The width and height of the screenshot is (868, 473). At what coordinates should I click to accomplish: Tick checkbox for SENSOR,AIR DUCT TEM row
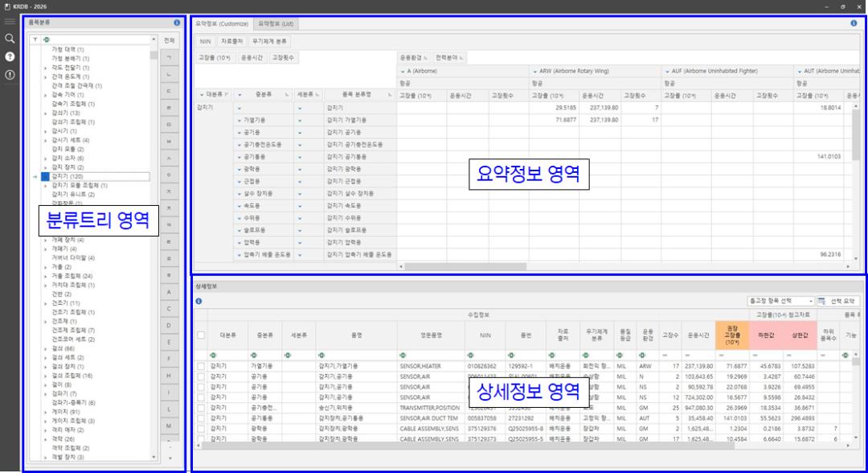201,418
